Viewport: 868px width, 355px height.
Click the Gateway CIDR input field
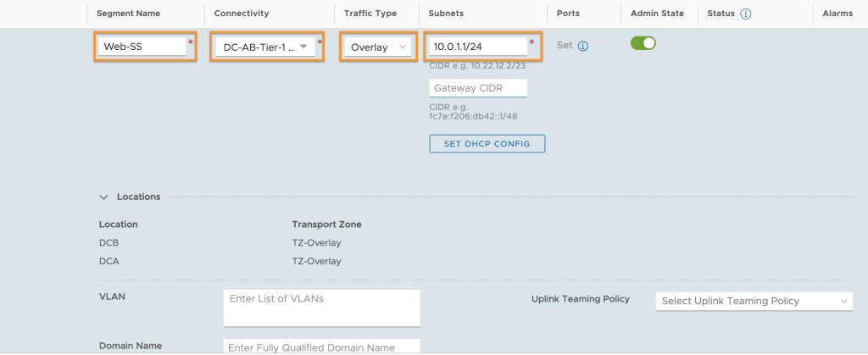point(478,88)
